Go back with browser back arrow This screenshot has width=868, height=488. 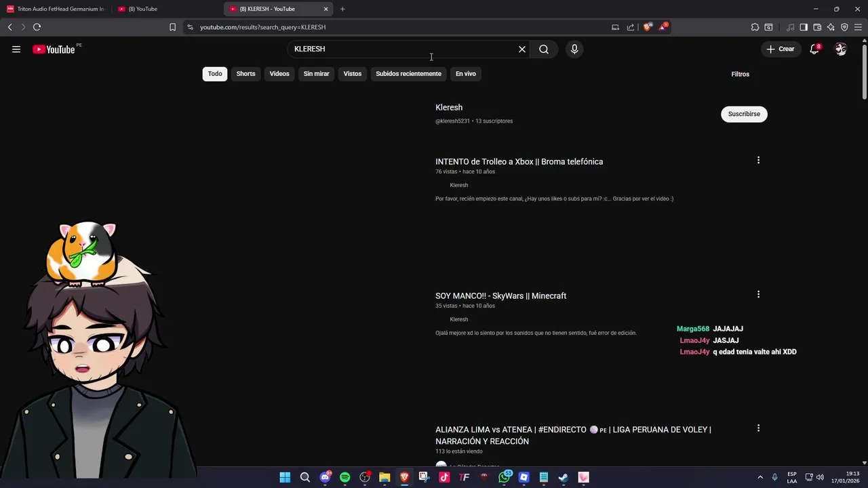click(x=9, y=27)
